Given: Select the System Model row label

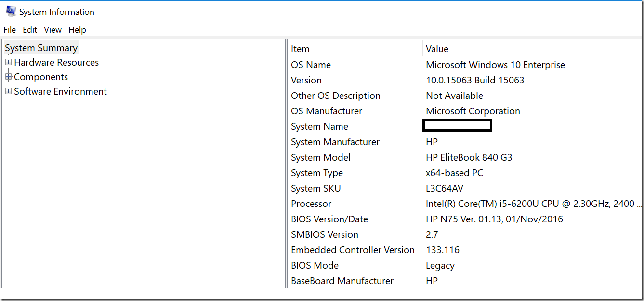Looking at the screenshot, I should pos(321,158).
